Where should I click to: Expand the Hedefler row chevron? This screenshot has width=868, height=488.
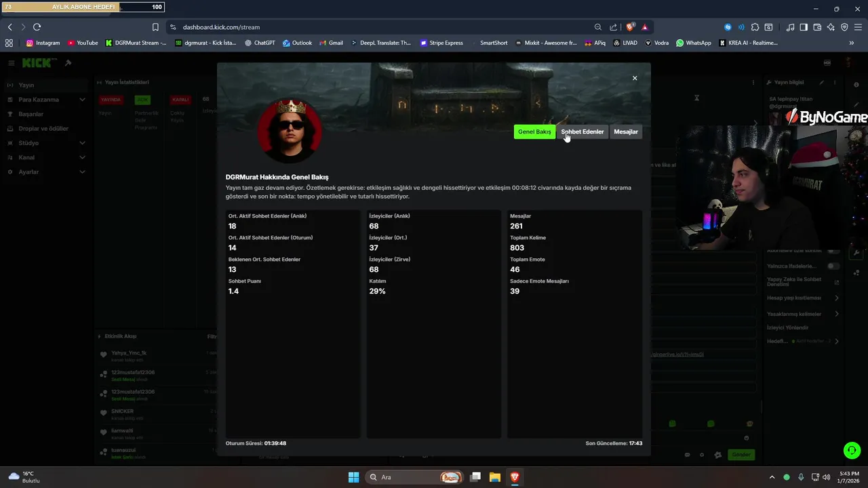837,341
